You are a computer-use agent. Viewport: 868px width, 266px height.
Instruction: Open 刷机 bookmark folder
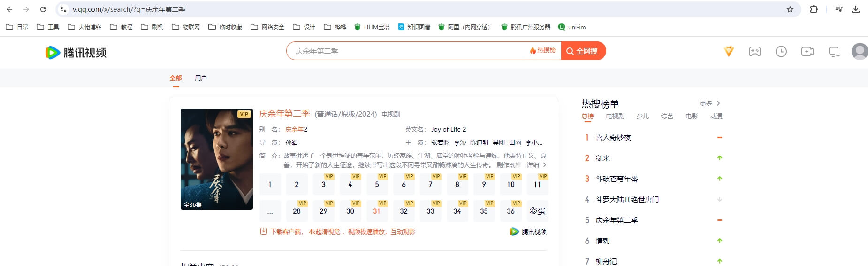pyautogui.click(x=152, y=27)
